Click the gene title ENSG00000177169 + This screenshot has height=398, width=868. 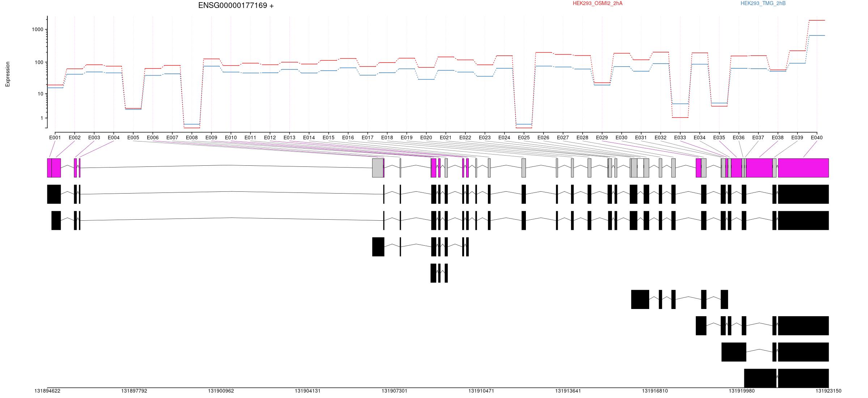coord(236,5)
